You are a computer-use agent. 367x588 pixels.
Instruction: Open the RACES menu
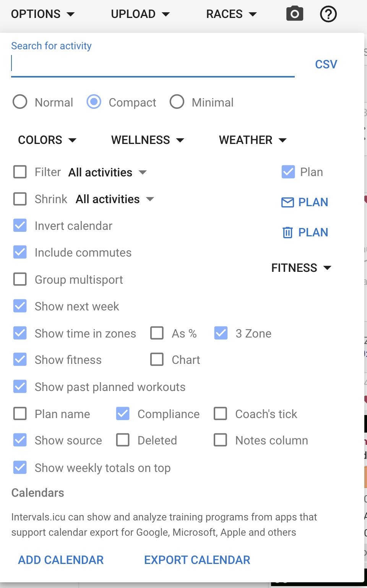pyautogui.click(x=231, y=14)
